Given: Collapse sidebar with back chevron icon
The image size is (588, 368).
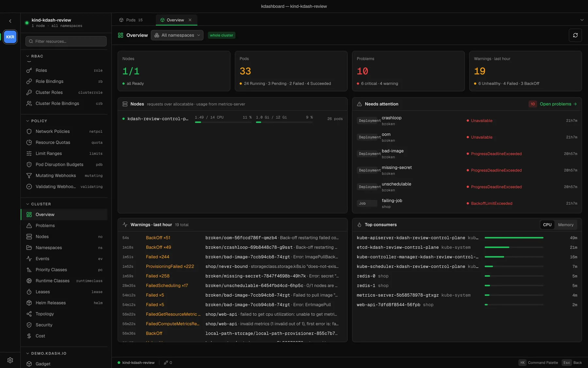Looking at the screenshot, I should click(10, 21).
